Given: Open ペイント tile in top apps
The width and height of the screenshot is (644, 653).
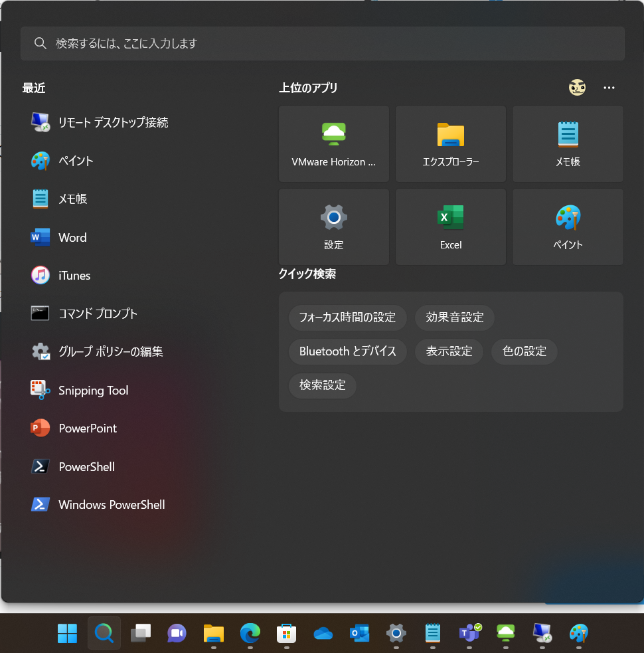Looking at the screenshot, I should [568, 227].
